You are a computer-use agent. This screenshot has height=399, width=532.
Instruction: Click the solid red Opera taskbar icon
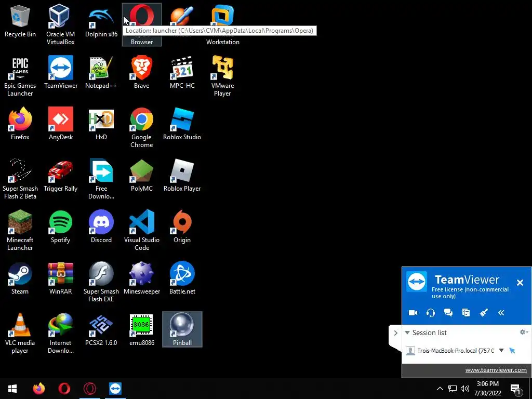[x=64, y=389]
